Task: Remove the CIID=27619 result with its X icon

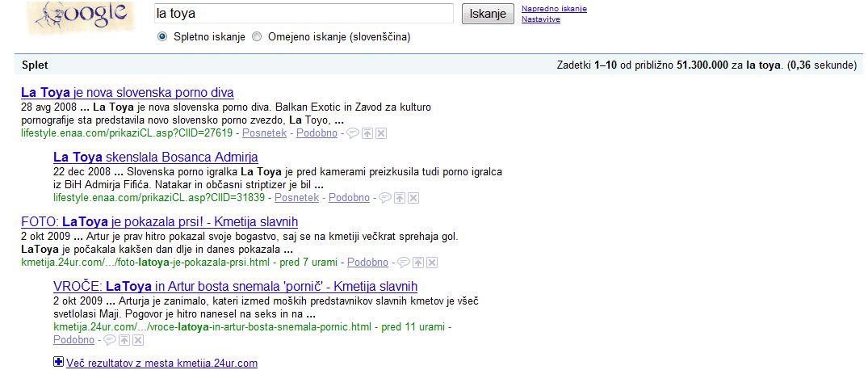Action: (x=381, y=133)
